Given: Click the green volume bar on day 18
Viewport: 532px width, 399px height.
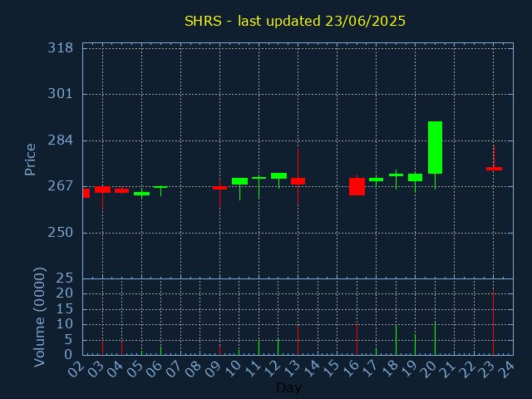Looking at the screenshot, I should click(396, 340).
